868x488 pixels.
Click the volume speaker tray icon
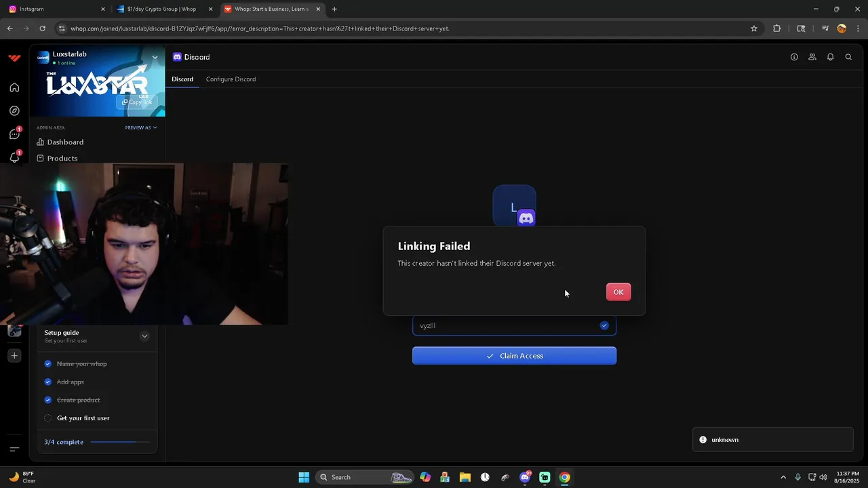[823, 477]
